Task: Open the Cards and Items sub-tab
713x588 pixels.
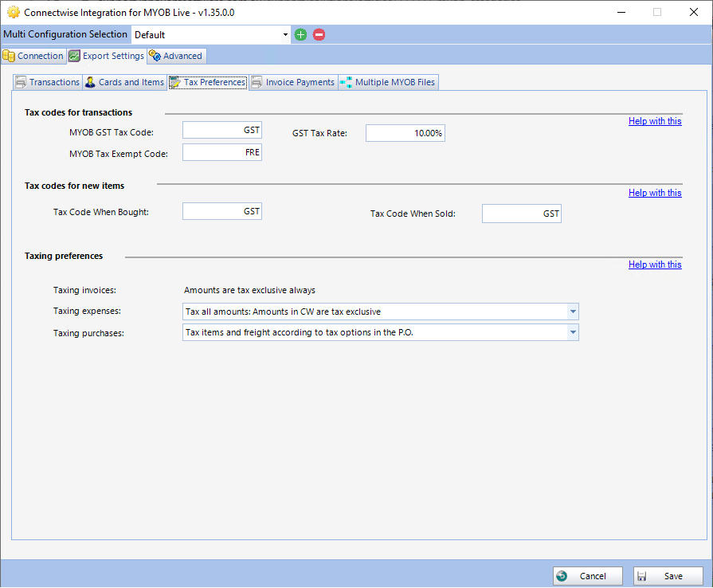Action: coord(124,82)
